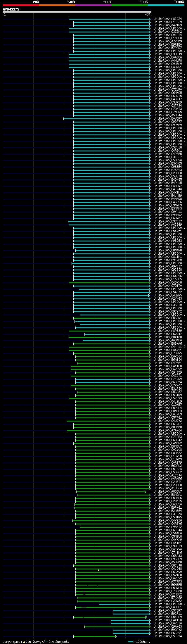Select hit label UniRef100_C5LDY4
This screenshot has height=644, width=187.
[168, 636]
